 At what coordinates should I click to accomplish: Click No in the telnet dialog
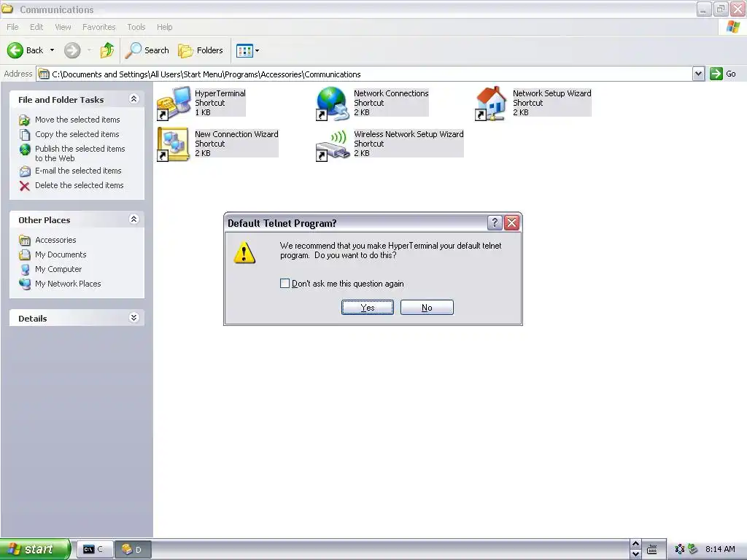click(x=427, y=307)
